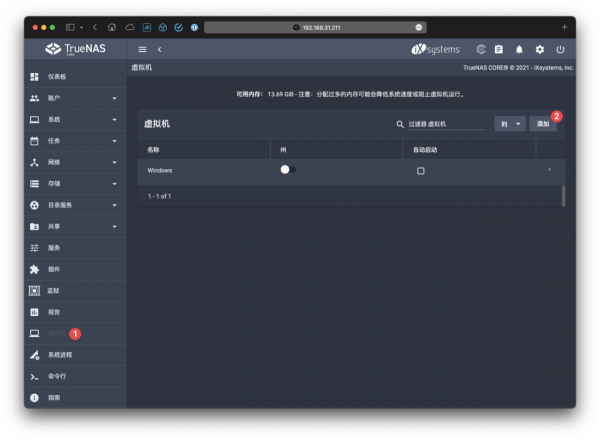Click the System (系统) laptop icon
This screenshot has height=440, width=600.
34,120
